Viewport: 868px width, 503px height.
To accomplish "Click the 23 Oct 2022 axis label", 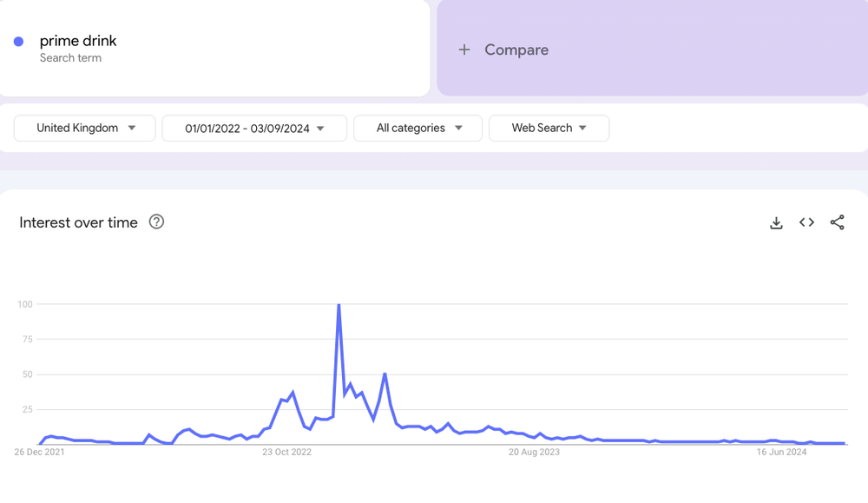I will click(x=286, y=452).
